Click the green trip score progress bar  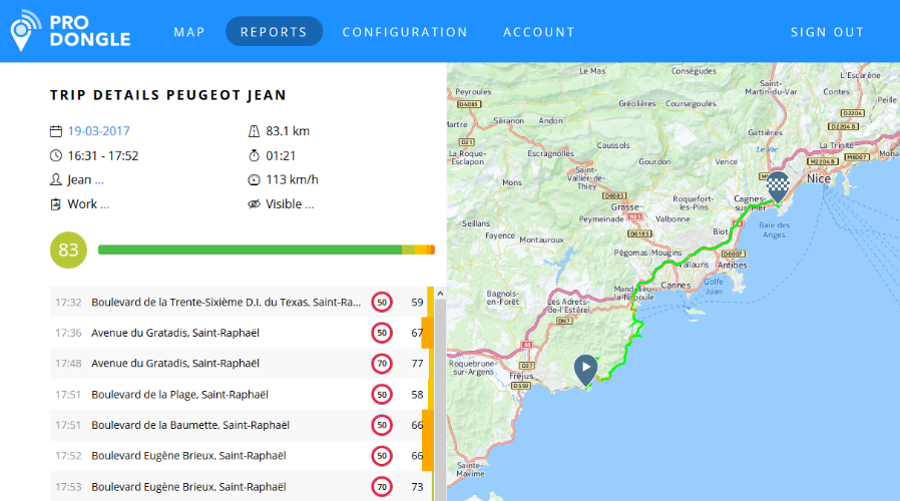tap(250, 250)
